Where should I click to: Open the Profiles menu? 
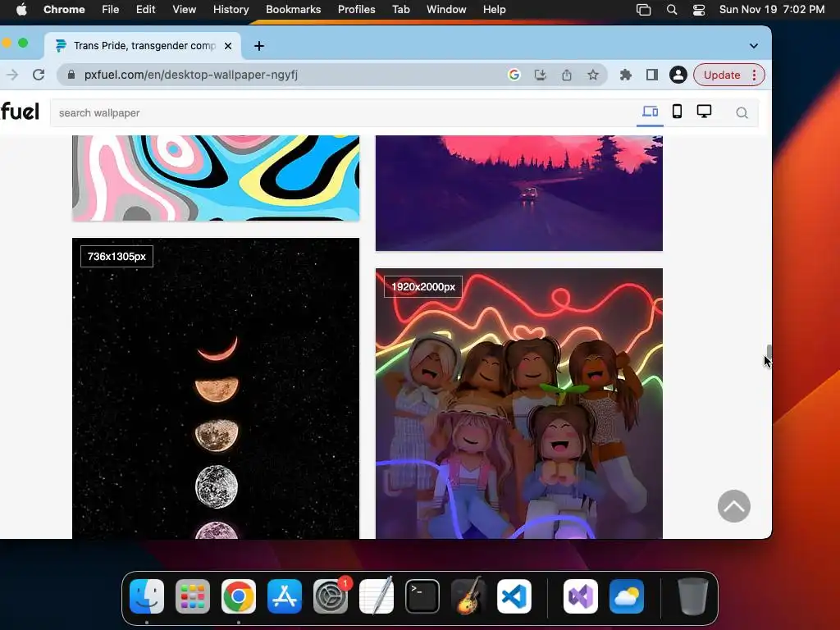(x=356, y=10)
